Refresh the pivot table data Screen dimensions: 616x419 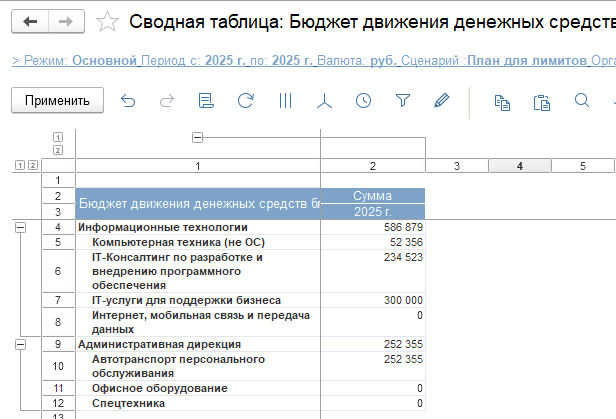tap(245, 100)
